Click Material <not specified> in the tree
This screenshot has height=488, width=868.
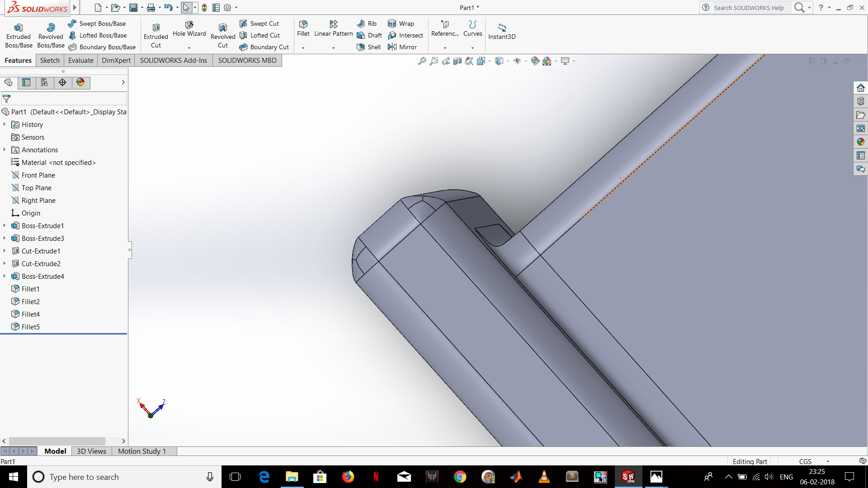point(59,162)
